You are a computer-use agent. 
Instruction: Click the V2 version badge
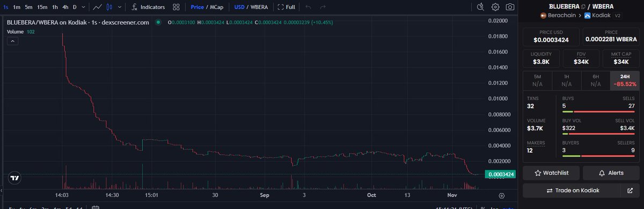618,16
